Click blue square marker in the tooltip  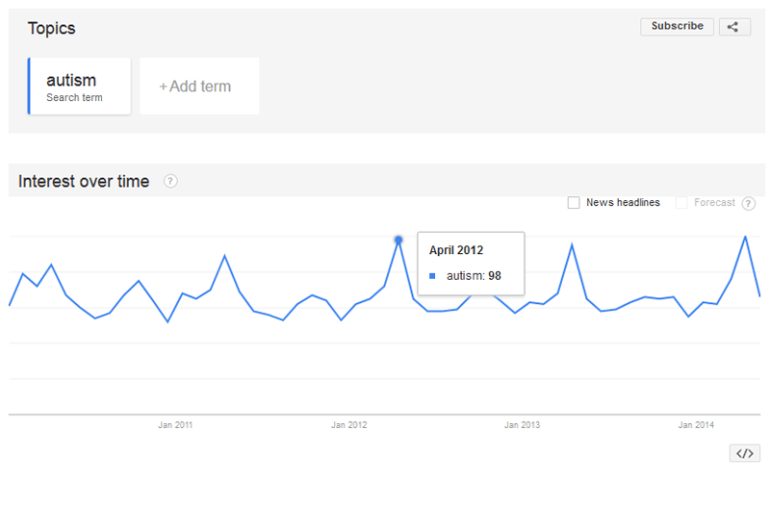coord(433,276)
